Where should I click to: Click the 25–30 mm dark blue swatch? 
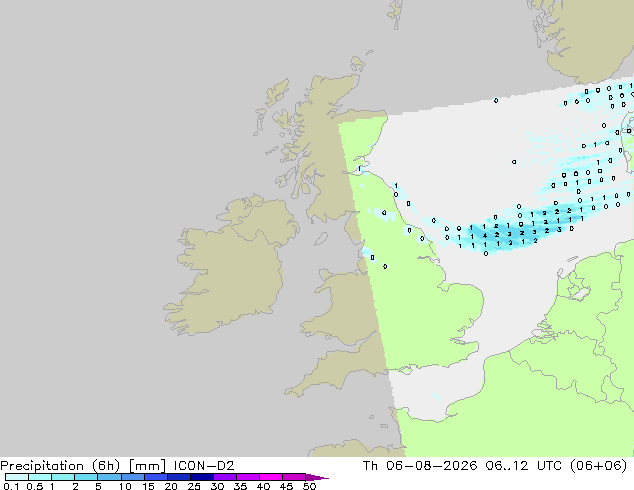(201, 477)
